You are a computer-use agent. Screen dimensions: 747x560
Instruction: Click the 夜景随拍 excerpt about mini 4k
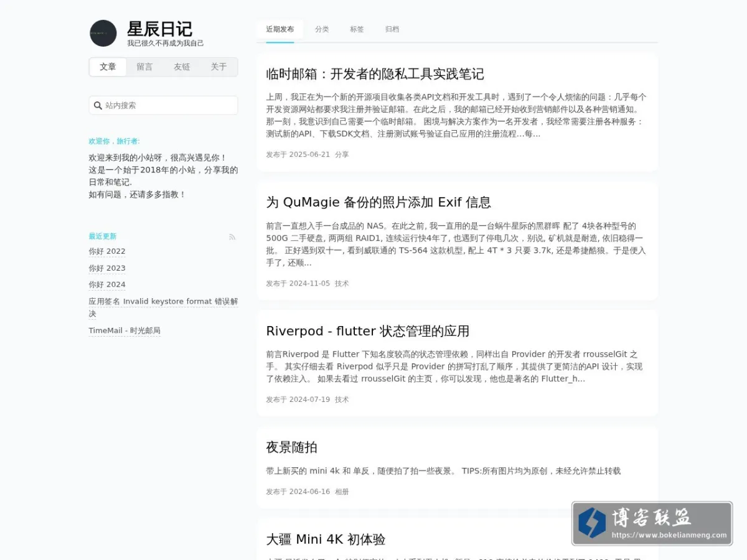coord(443,471)
